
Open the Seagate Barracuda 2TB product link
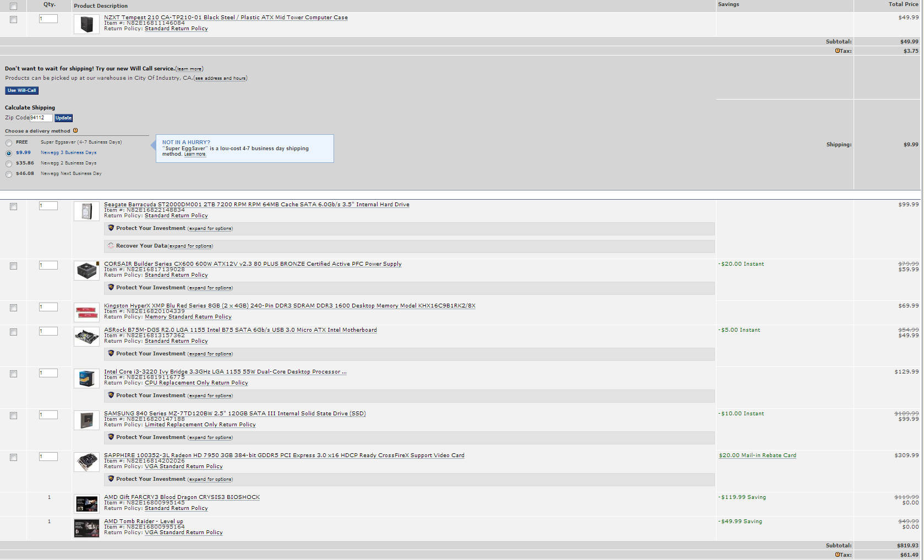[256, 205]
